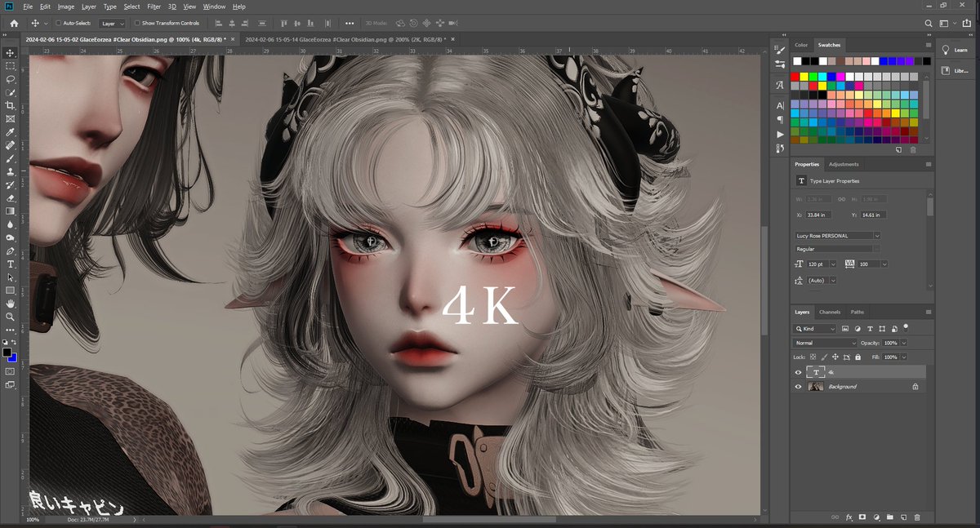Delete swatch with Swatches trash icon
980x528 pixels.
pyautogui.click(x=913, y=150)
